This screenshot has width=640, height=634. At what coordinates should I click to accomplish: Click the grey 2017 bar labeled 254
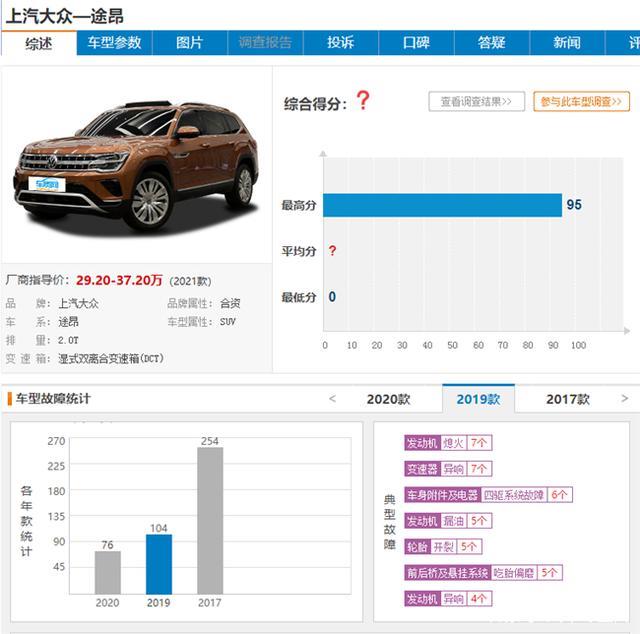coord(210,521)
